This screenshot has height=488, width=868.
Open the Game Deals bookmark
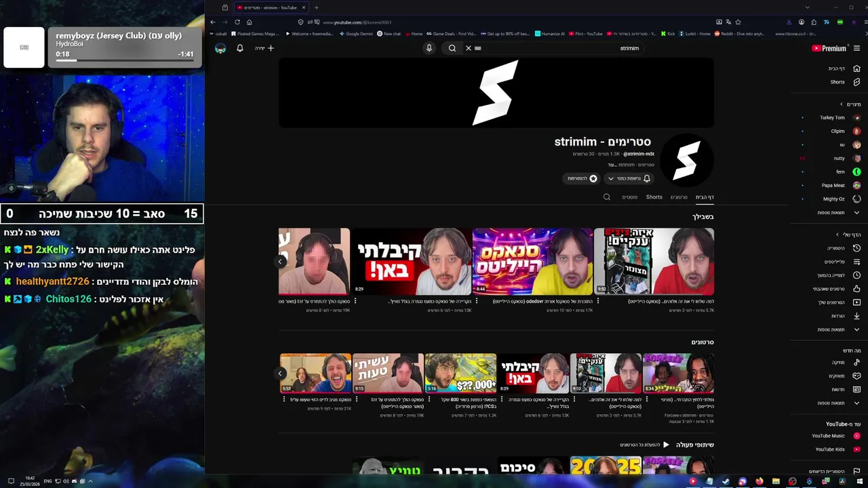pos(452,33)
